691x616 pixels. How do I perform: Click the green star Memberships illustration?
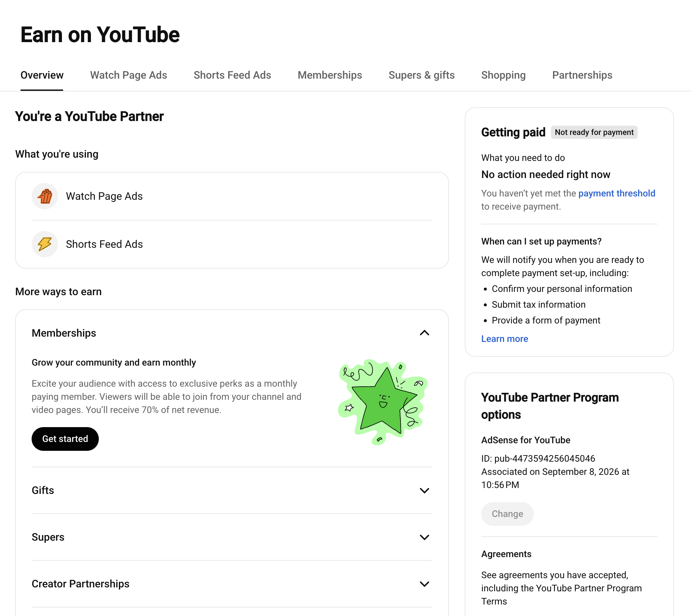click(383, 402)
